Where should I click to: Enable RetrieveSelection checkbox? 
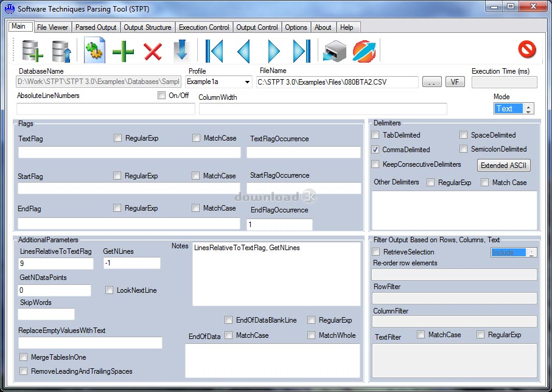coord(376,252)
